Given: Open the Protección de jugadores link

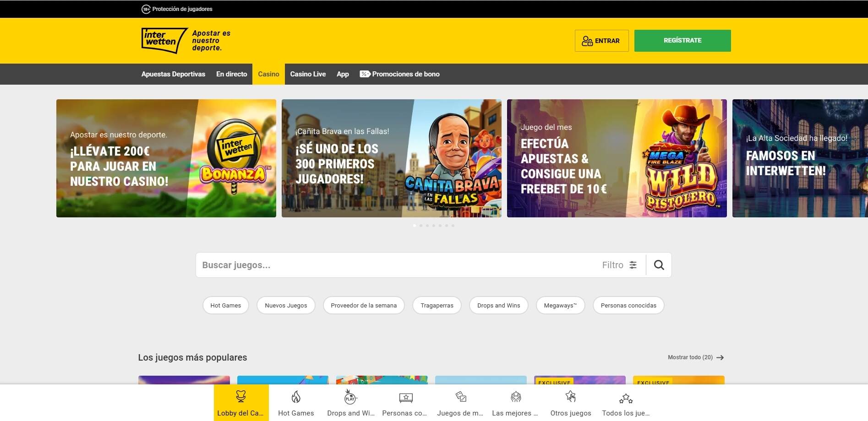Looking at the screenshot, I should click(177, 9).
